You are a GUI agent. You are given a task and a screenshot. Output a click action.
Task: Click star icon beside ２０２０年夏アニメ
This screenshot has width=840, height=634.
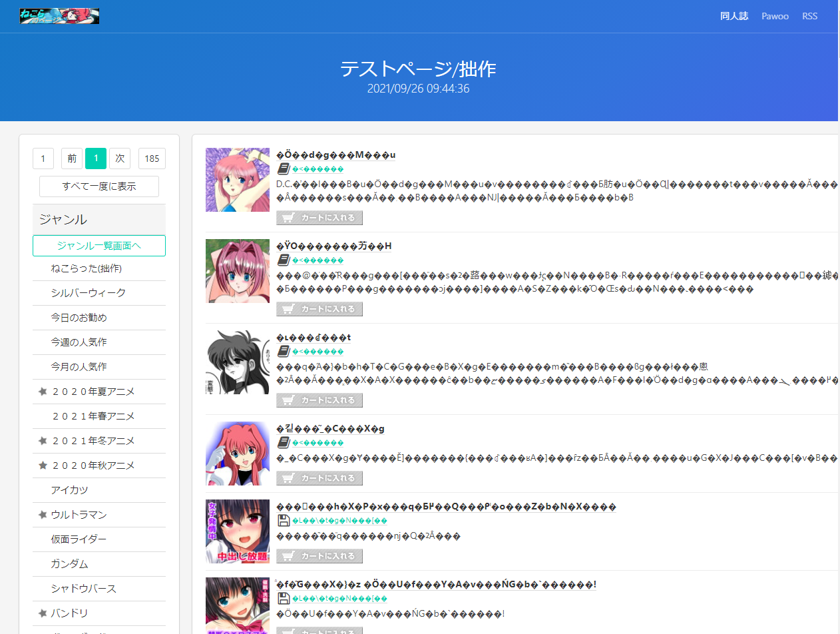tap(43, 392)
